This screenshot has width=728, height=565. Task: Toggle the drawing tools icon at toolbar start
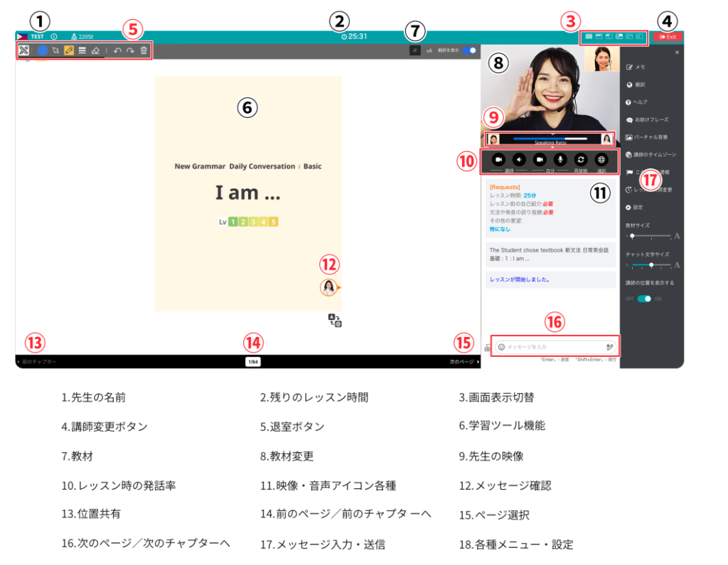[x=24, y=50]
